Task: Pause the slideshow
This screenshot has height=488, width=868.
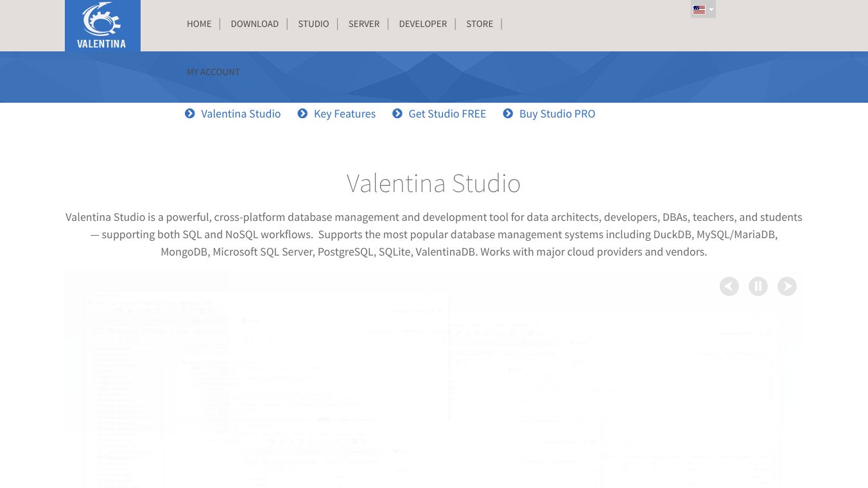Action: [758, 286]
